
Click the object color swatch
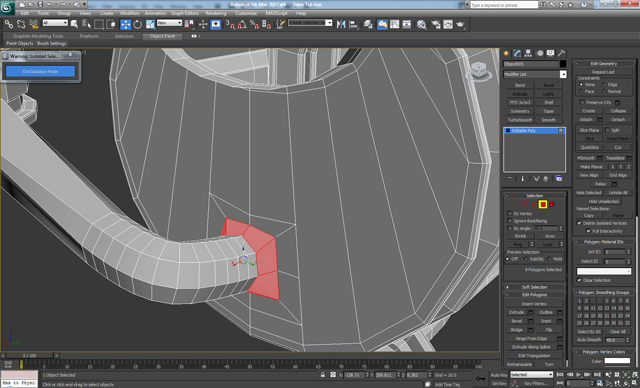click(x=563, y=64)
